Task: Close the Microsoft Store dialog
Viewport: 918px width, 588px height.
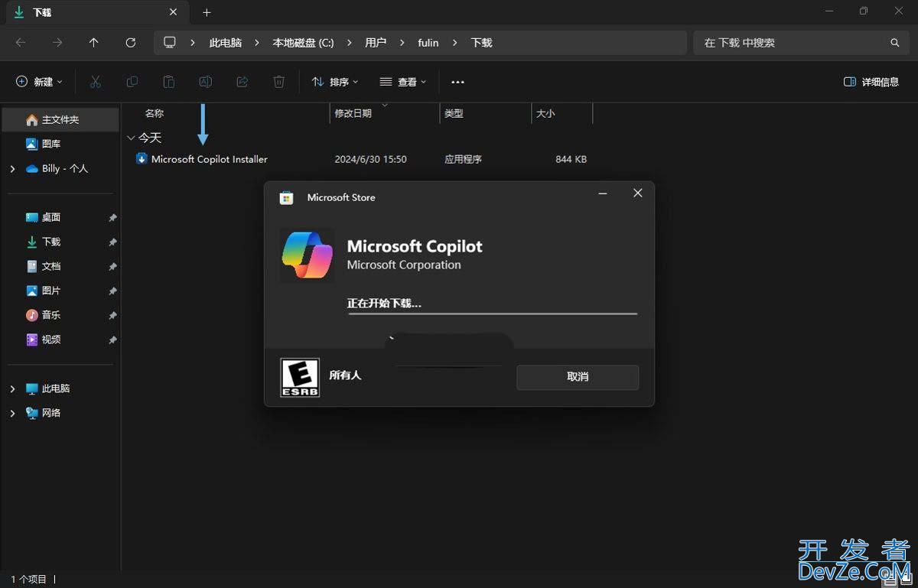Action: click(x=637, y=193)
